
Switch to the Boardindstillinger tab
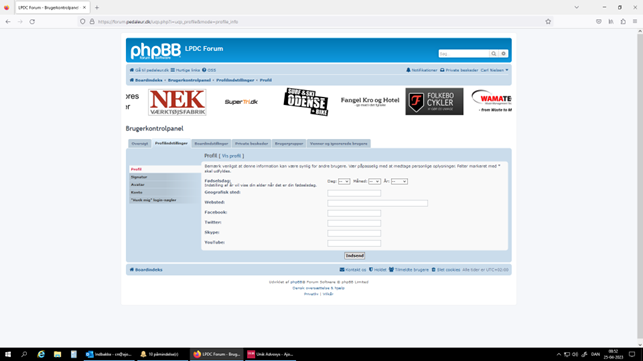pyautogui.click(x=211, y=144)
